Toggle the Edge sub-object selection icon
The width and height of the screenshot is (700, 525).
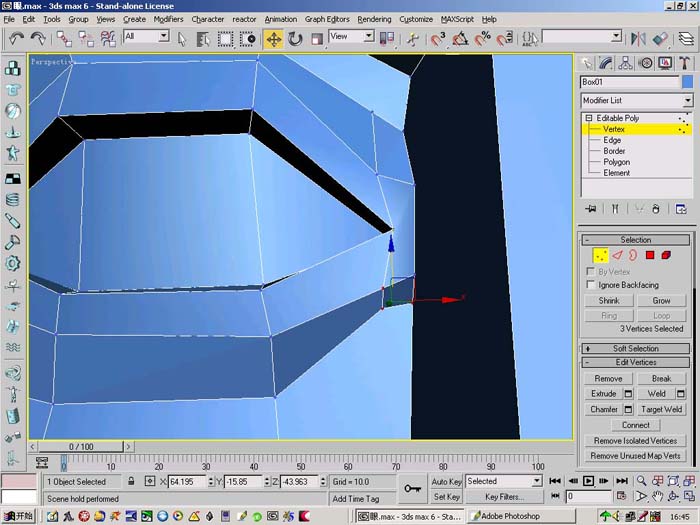(x=617, y=255)
